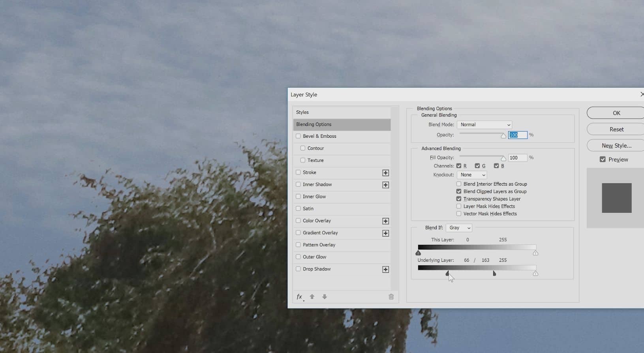The width and height of the screenshot is (644, 353).
Task: Uncheck Blend Clipped Layers as Group
Action: pyautogui.click(x=459, y=192)
